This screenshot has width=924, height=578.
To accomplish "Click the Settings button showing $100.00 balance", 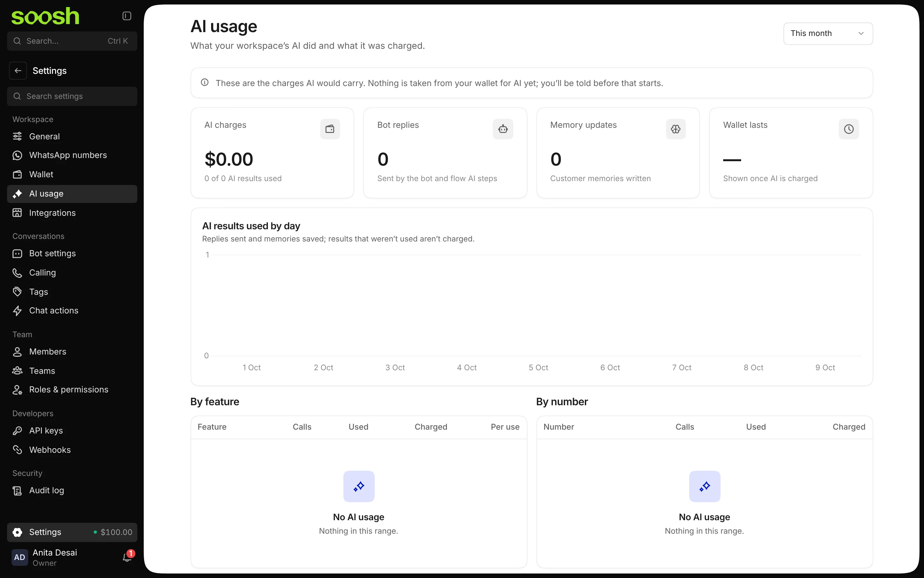I will tap(72, 532).
